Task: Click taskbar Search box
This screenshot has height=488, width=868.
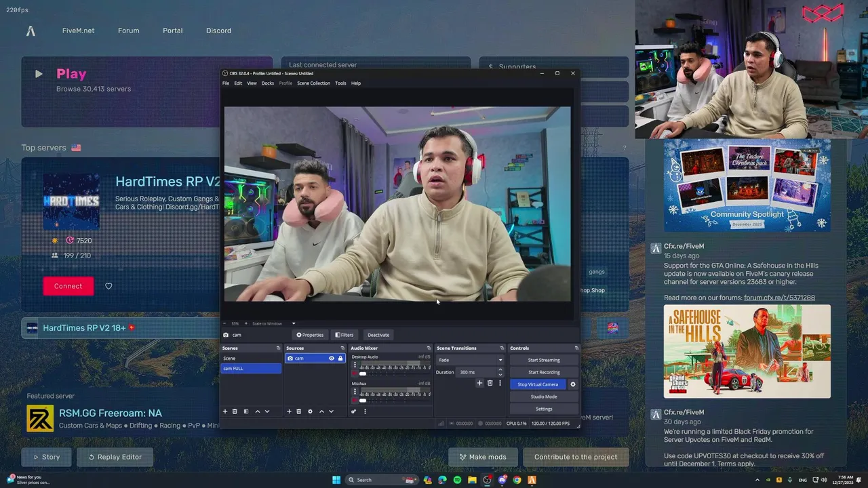Action: (x=382, y=480)
